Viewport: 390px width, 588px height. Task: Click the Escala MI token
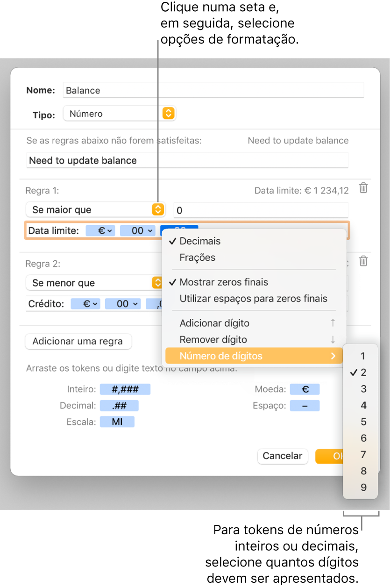pyautogui.click(x=117, y=422)
